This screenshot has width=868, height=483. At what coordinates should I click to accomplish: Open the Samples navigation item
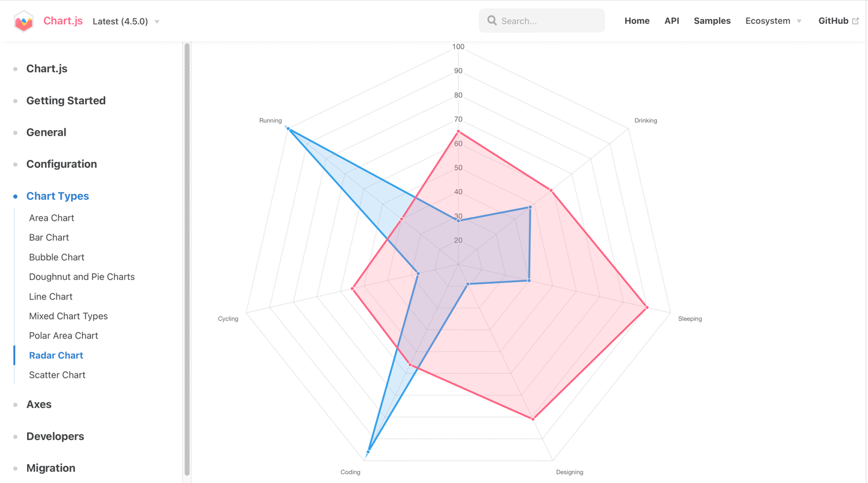(712, 21)
